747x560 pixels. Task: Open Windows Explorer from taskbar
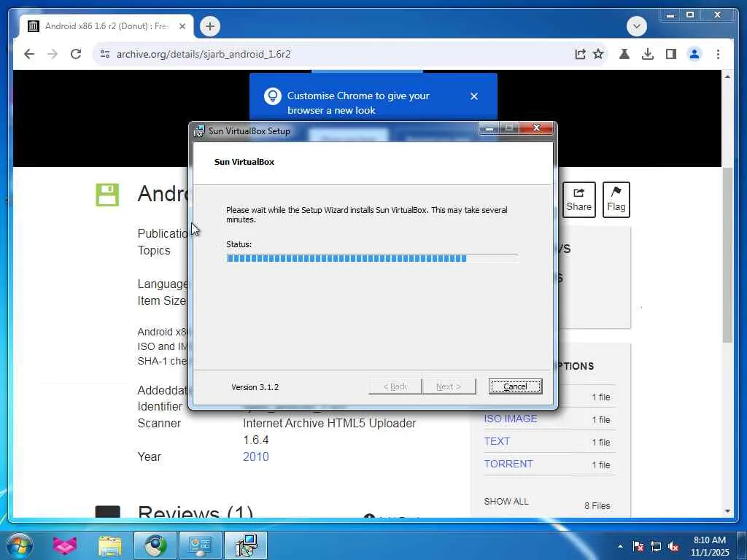point(110,545)
